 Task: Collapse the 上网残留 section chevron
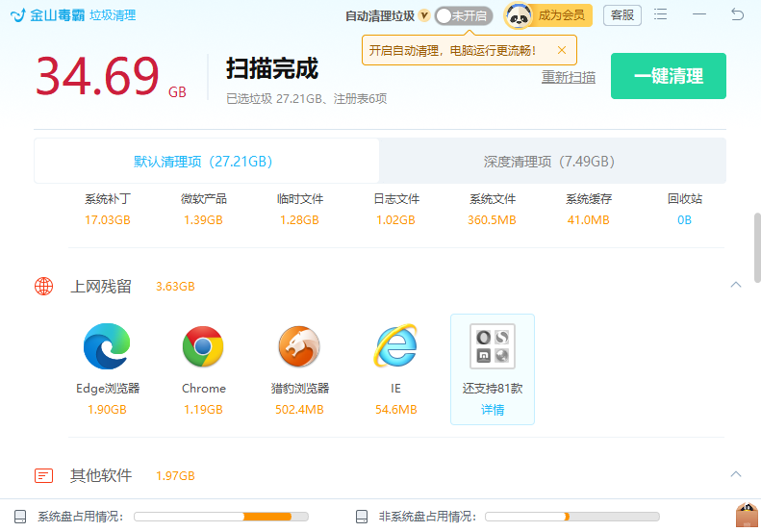click(x=736, y=285)
